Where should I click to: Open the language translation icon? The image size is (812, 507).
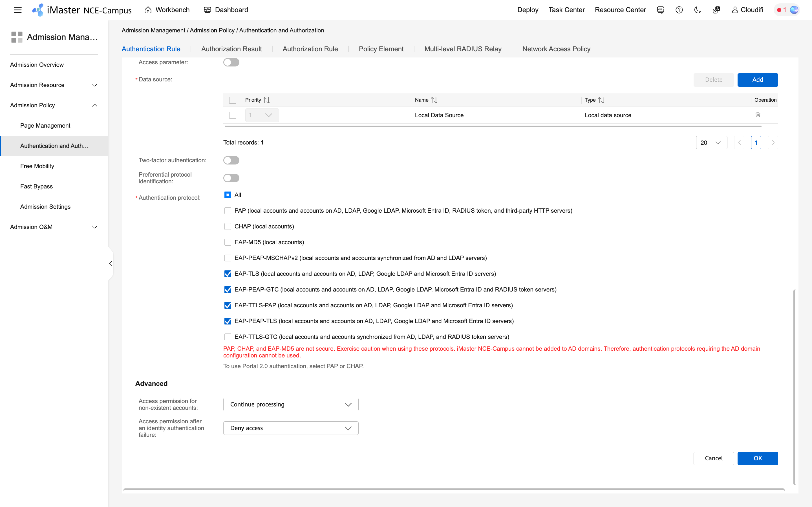point(716,10)
